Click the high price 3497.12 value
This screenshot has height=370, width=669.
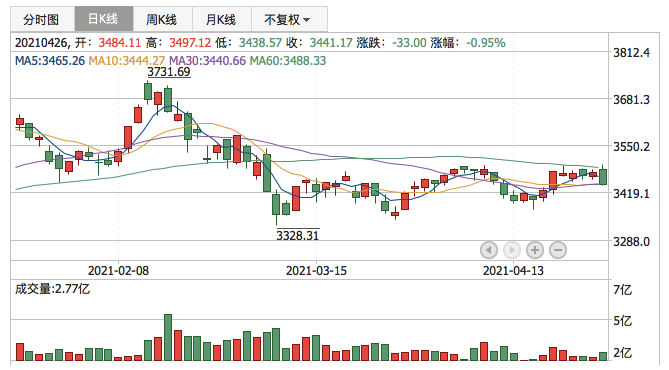click(190, 43)
